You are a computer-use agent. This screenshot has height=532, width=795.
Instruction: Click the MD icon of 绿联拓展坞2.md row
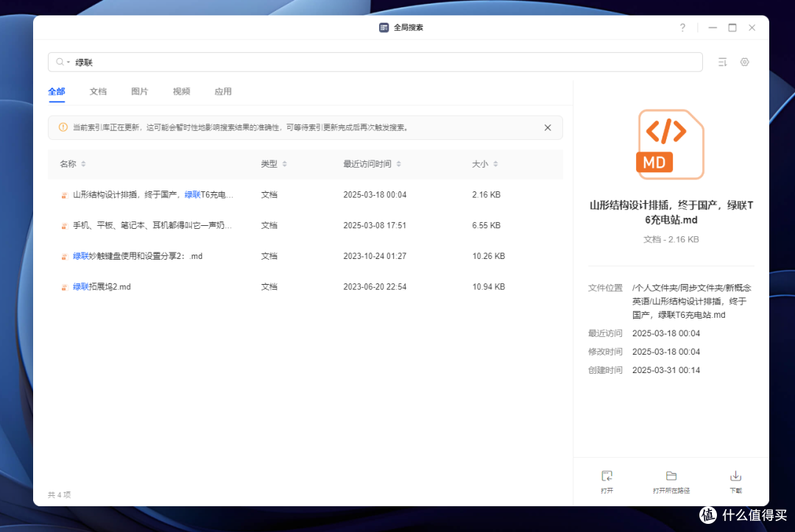[x=65, y=286]
